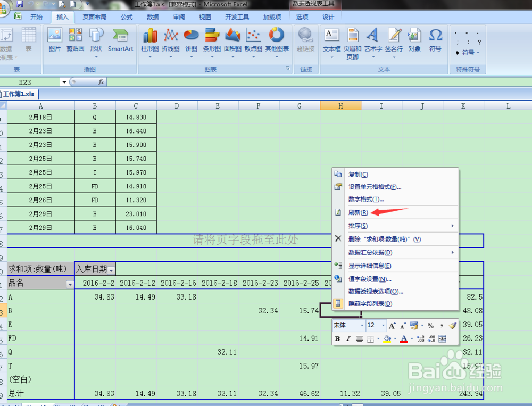Viewport: 532px width, 406px height.
Task: Apply red font color from mini toolbar
Action: pyautogui.click(x=404, y=339)
